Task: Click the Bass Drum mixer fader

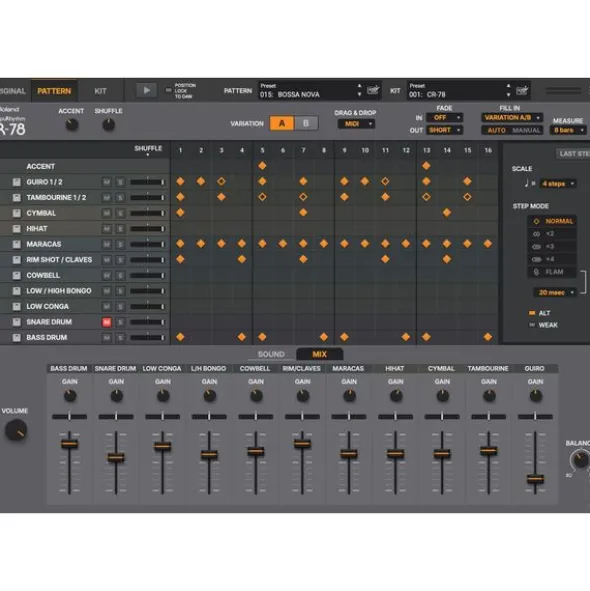Action: 69,444
